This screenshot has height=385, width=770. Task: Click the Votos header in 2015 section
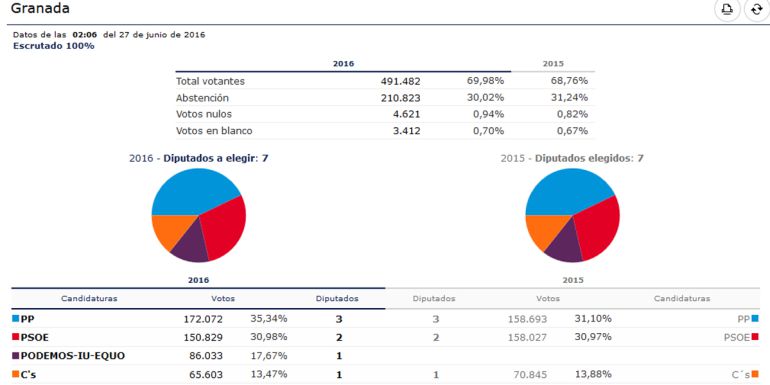point(548,299)
